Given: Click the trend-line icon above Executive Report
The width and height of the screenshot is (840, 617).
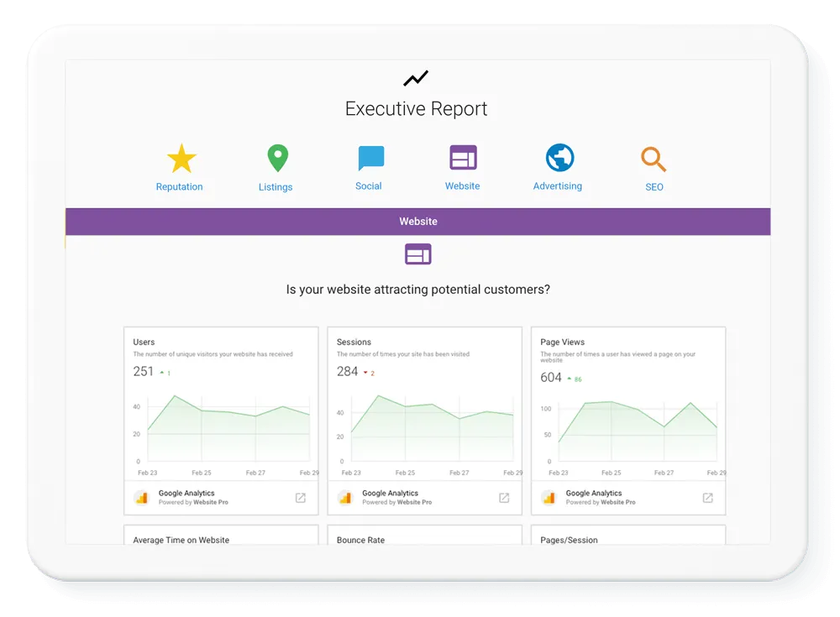Looking at the screenshot, I should (x=417, y=77).
